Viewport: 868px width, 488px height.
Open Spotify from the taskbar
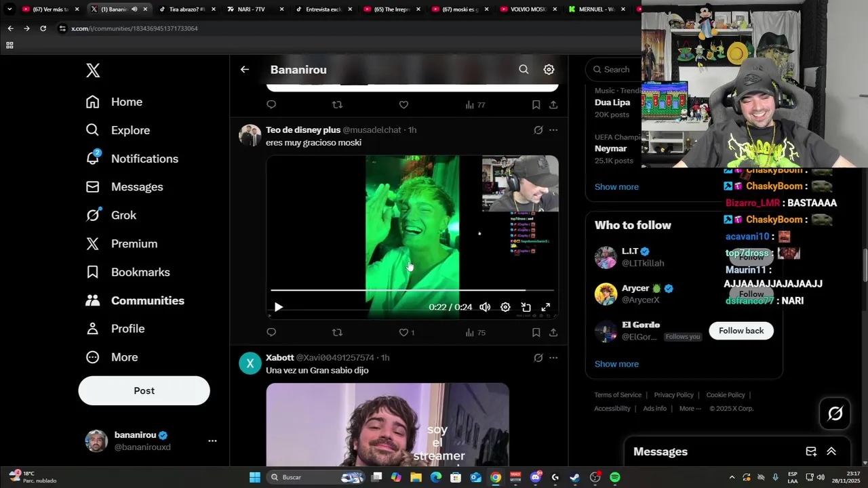click(x=614, y=477)
